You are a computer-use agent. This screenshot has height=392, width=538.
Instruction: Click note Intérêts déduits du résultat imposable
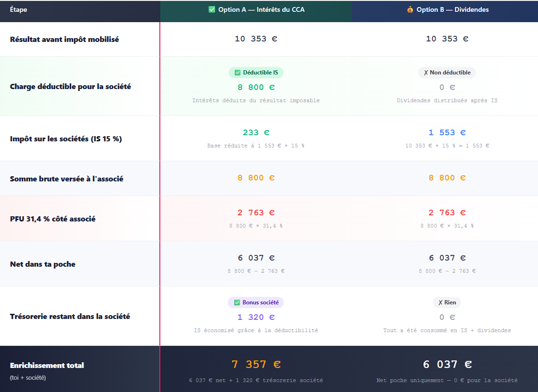[256, 100]
